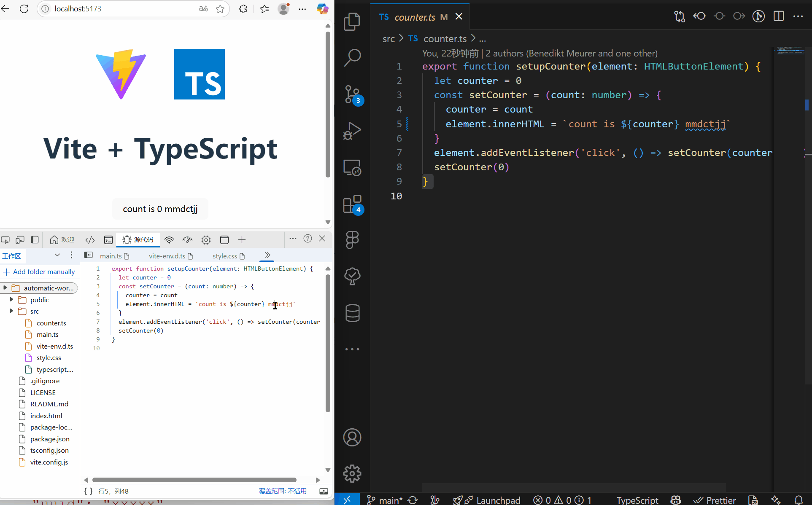
Task: Toggle the debugger sidebar at DevTools bottom right
Action: pos(324,491)
